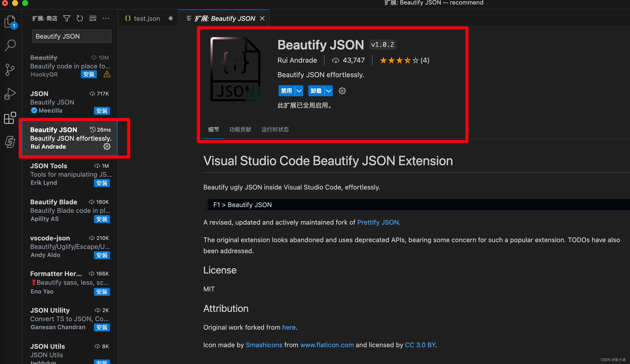Click the 禁用 button to disable extension
Screen dimensions: 630x364
tap(286, 91)
